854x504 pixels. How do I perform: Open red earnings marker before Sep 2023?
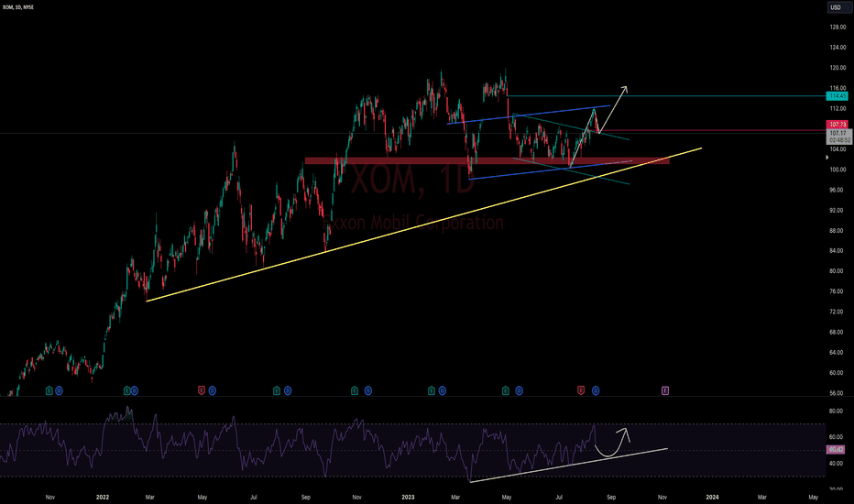[581, 390]
